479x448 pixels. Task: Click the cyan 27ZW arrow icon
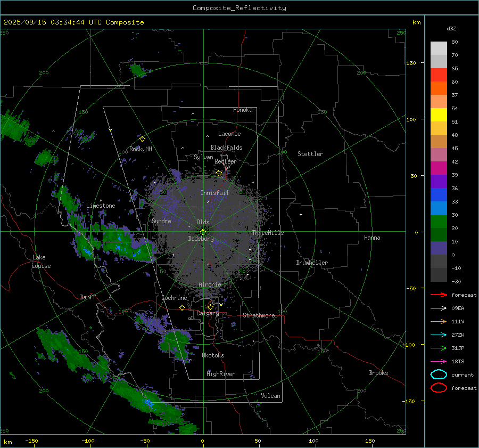[439, 335]
